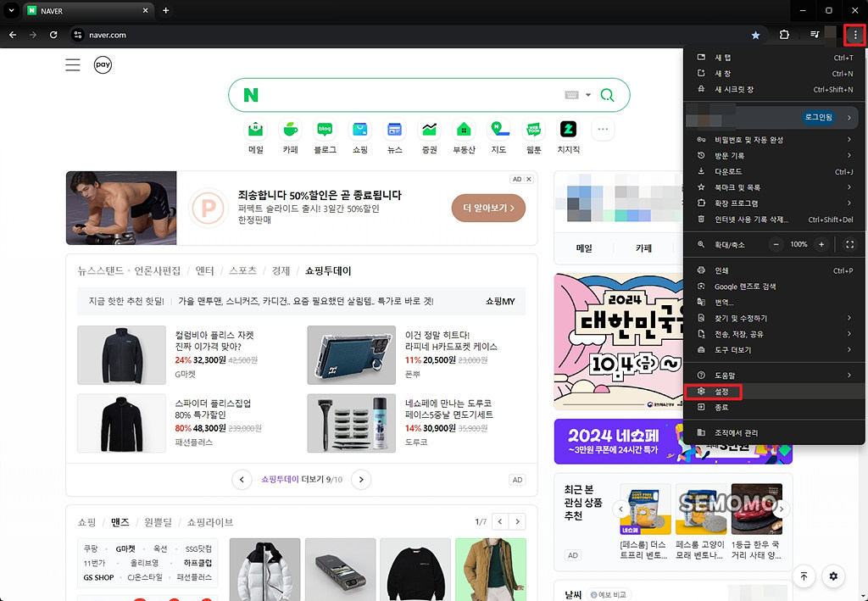This screenshot has height=601, width=868.
Task: Open tab search dropdown at top left
Action: [11, 10]
